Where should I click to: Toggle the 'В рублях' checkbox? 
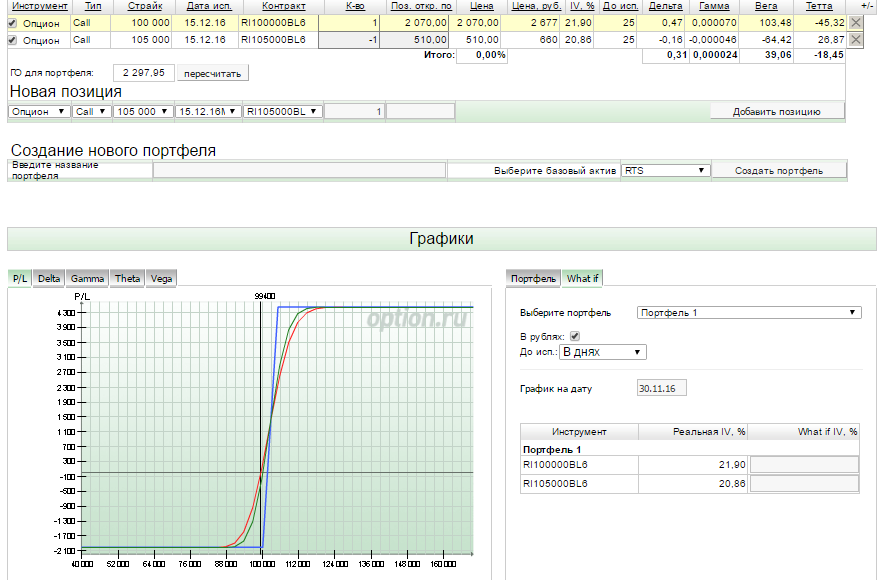coord(574,336)
